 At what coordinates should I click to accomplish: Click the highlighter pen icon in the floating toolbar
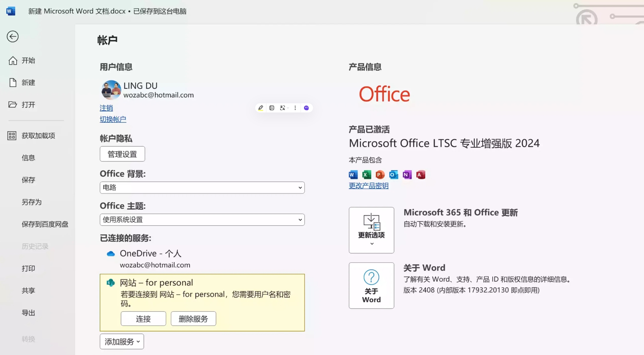click(261, 108)
